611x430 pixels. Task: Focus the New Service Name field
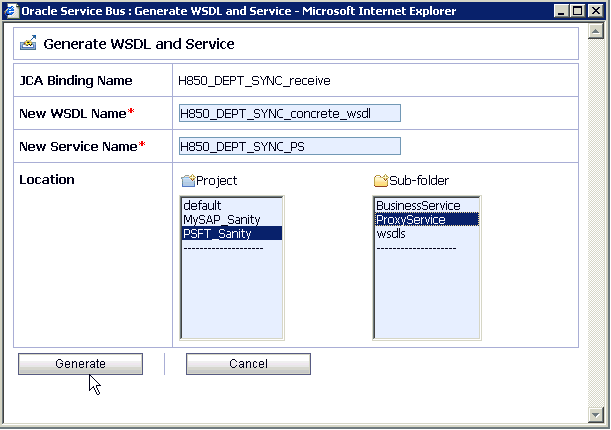[290, 146]
